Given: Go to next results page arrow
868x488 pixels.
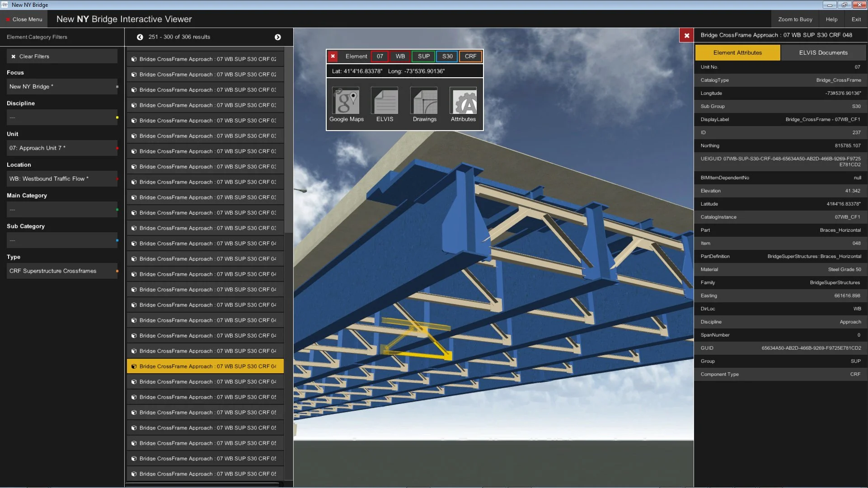Looking at the screenshot, I should tap(277, 37).
